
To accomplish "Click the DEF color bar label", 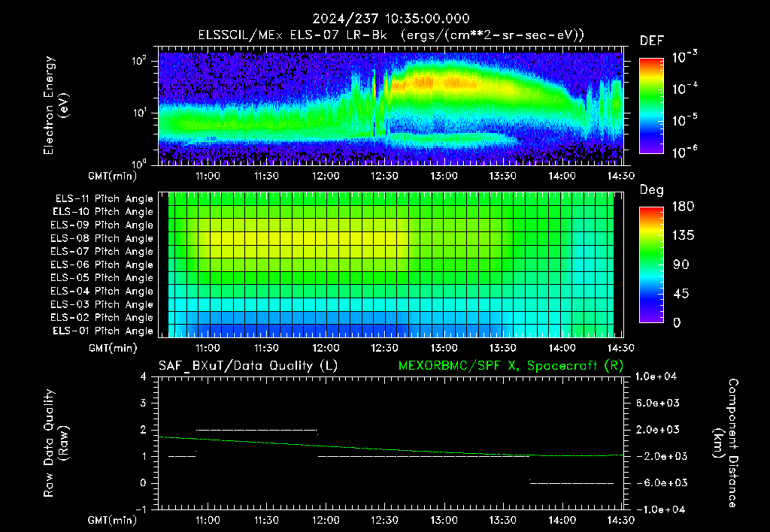I will [x=652, y=41].
